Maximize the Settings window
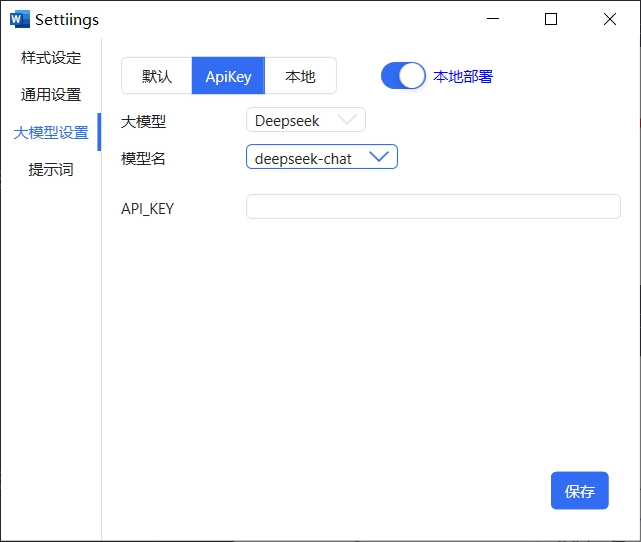Screen dimensions: 641x542 (x=551, y=19)
